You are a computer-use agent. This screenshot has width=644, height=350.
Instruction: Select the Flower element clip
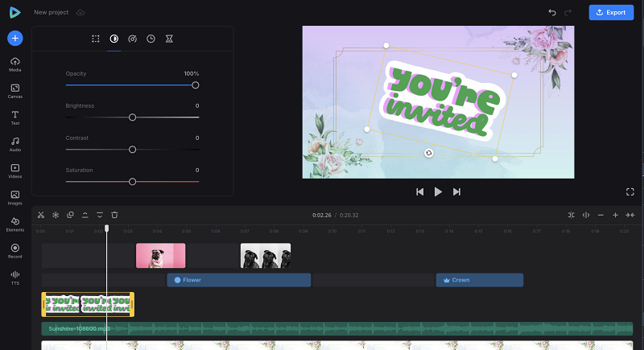[x=238, y=280]
